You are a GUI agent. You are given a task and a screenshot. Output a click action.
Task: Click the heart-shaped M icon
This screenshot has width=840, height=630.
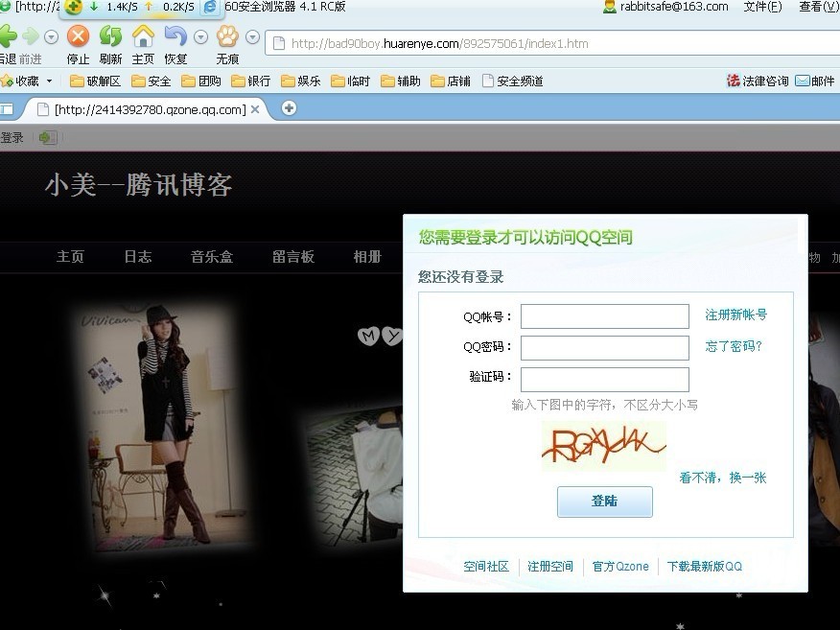pyautogui.click(x=368, y=336)
